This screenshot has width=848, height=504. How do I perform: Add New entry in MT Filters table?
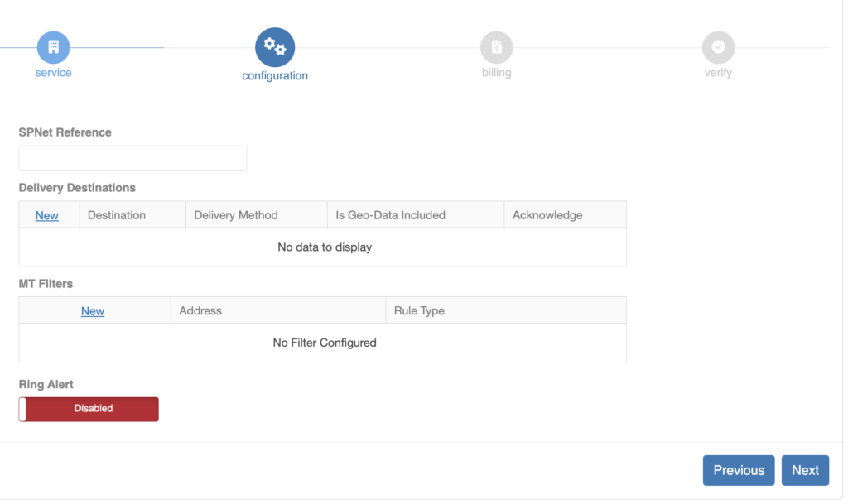pos(93,311)
